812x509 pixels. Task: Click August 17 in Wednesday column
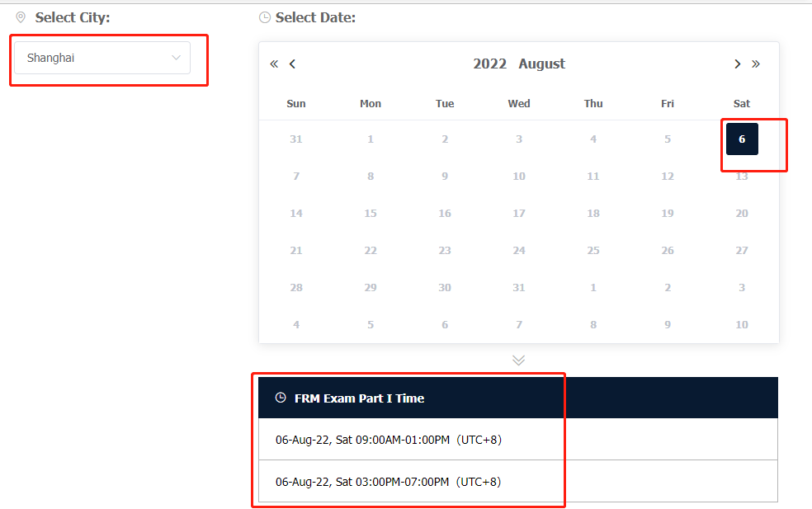click(519, 214)
